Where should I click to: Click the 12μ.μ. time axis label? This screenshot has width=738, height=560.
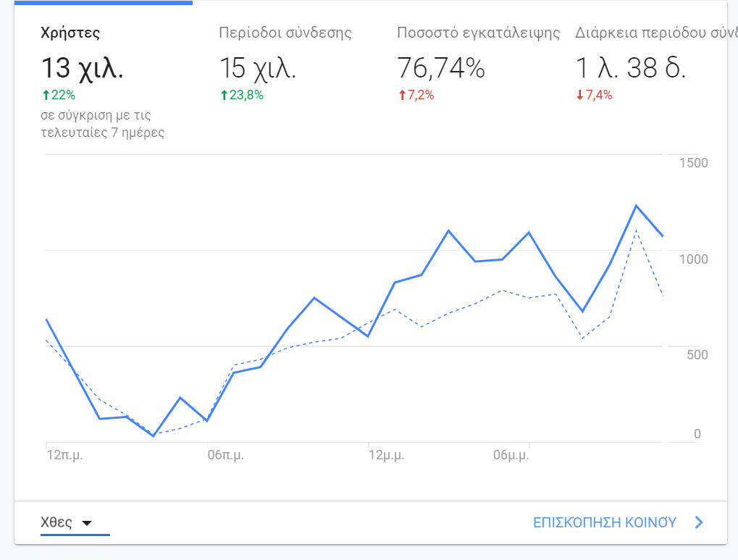tap(386, 456)
